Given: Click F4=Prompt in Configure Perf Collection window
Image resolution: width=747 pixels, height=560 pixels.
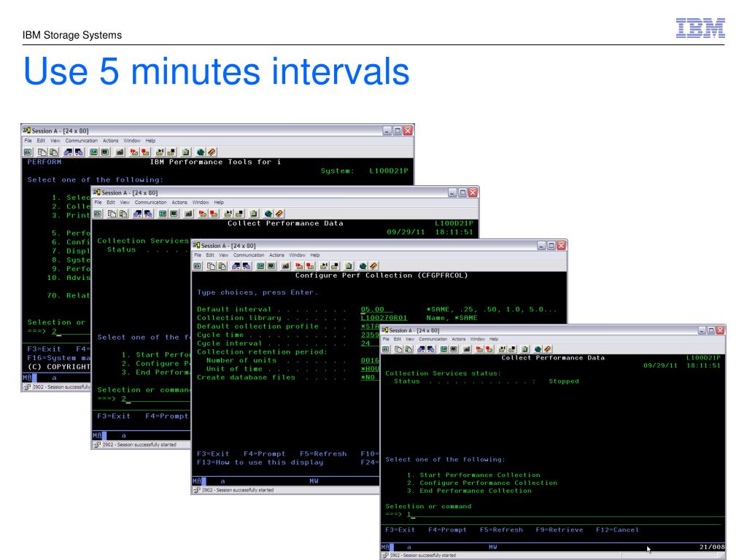Looking at the screenshot, I should click(x=264, y=454).
